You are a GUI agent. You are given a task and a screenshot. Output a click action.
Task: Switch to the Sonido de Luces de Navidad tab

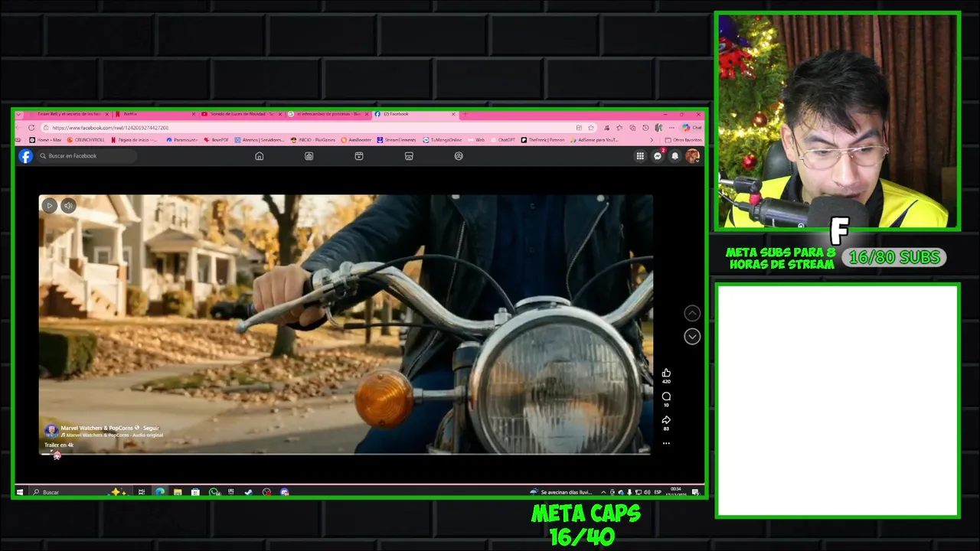(242, 114)
